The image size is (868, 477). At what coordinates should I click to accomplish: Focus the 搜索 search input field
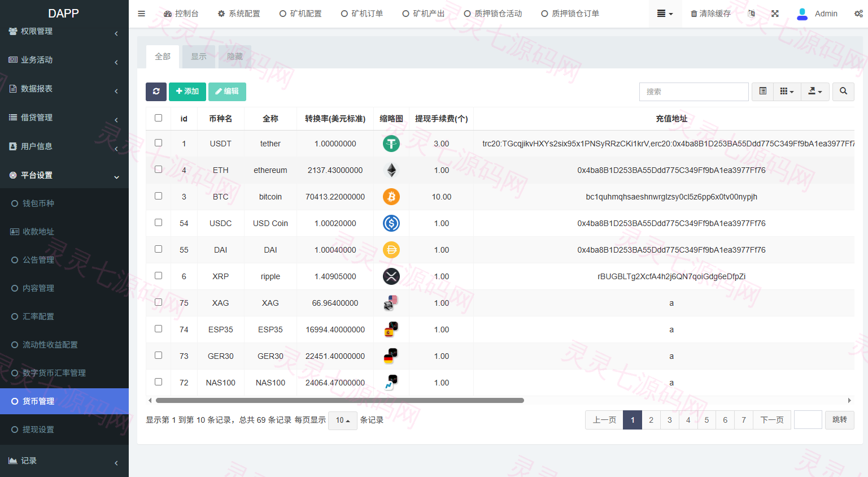(694, 92)
